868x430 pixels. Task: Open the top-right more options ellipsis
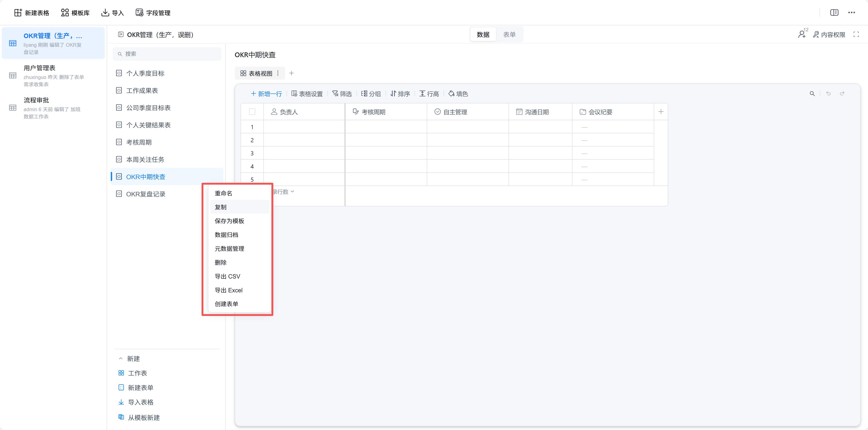coord(851,12)
